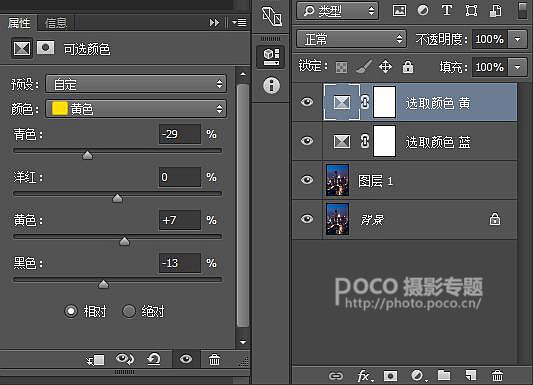Viewport: 533px width, 385px height.
Task: Lock transparent pixels icon
Action: [341, 67]
